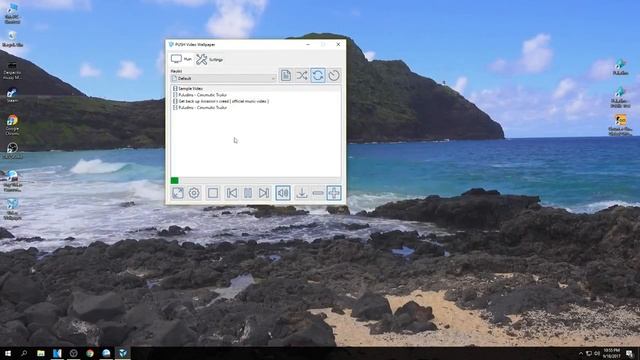Image resolution: width=640 pixels, height=360 pixels.
Task: Click the taskbar search icon
Action: click(x=24, y=353)
